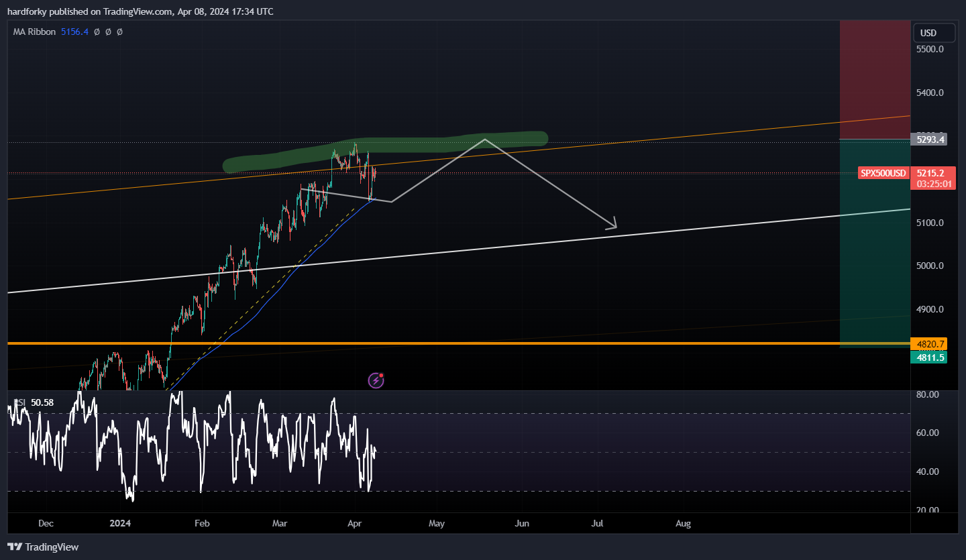The image size is (966, 560).
Task: Open the USD currency selector
Action: 934,33
